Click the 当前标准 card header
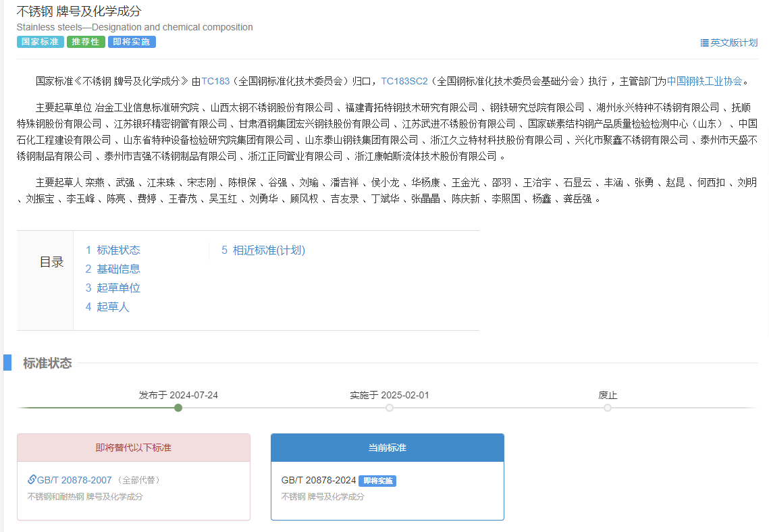 click(x=387, y=448)
